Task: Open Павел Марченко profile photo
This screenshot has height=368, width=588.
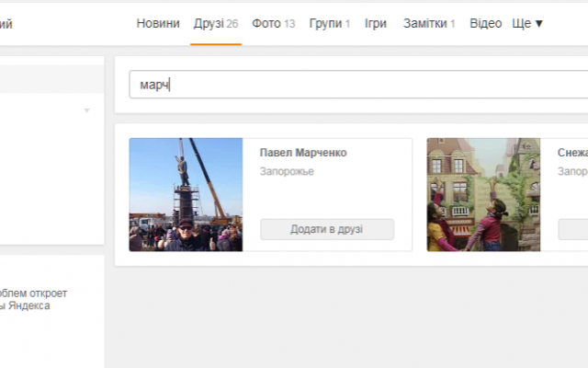Action: tap(186, 194)
